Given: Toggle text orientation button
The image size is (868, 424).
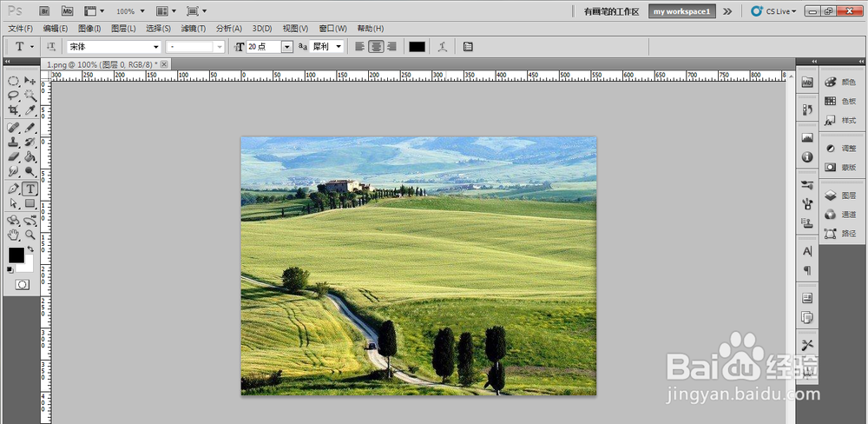Looking at the screenshot, I should [x=51, y=47].
